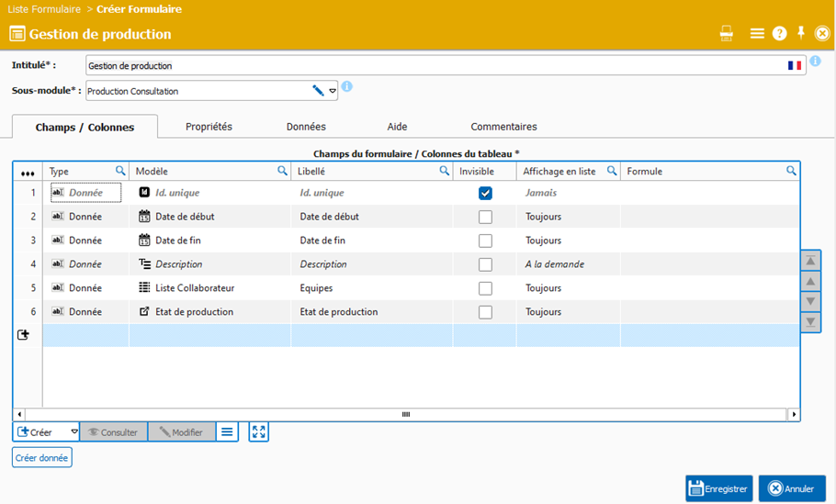The width and height of the screenshot is (836, 504).
Task: Open the Créer button dropdown arrow
Action: (74, 431)
